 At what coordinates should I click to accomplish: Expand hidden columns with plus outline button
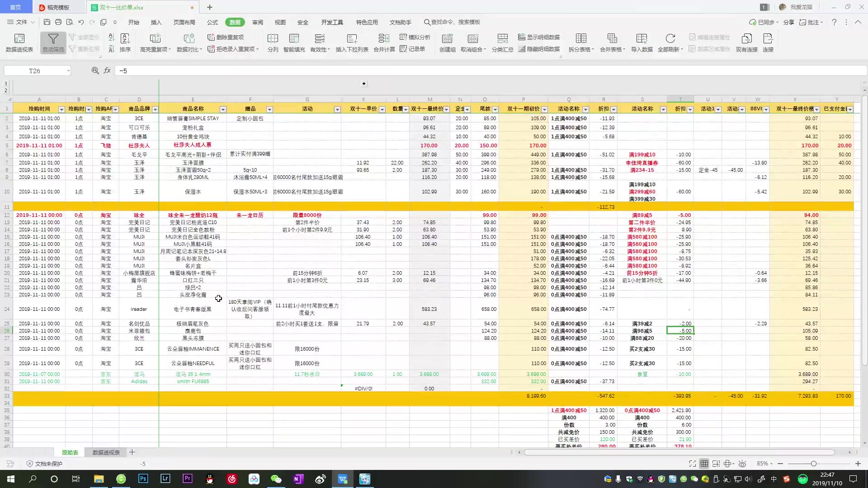pyautogui.click(x=364, y=84)
